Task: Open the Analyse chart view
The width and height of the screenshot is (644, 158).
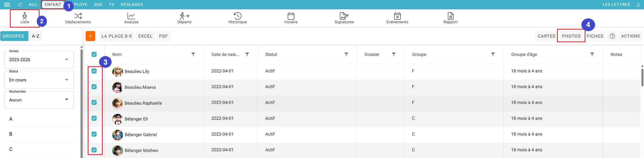Action: coord(131,18)
